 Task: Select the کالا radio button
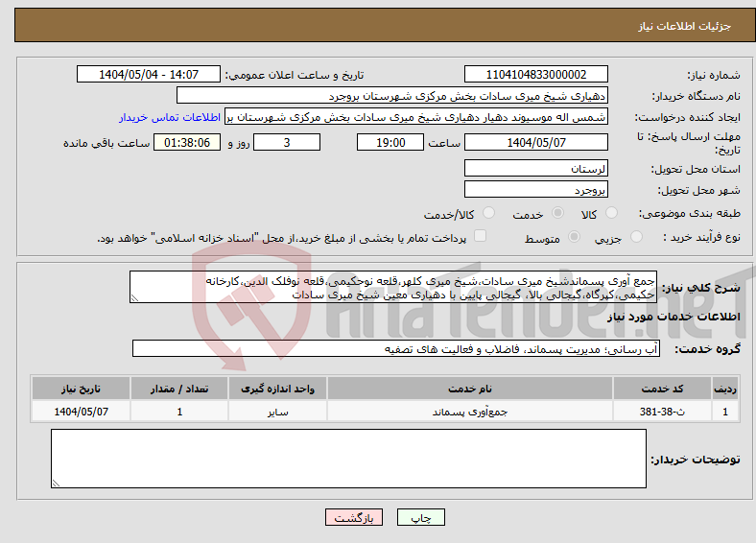pos(611,213)
